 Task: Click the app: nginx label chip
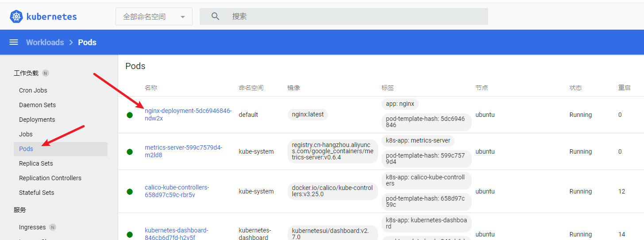point(400,104)
